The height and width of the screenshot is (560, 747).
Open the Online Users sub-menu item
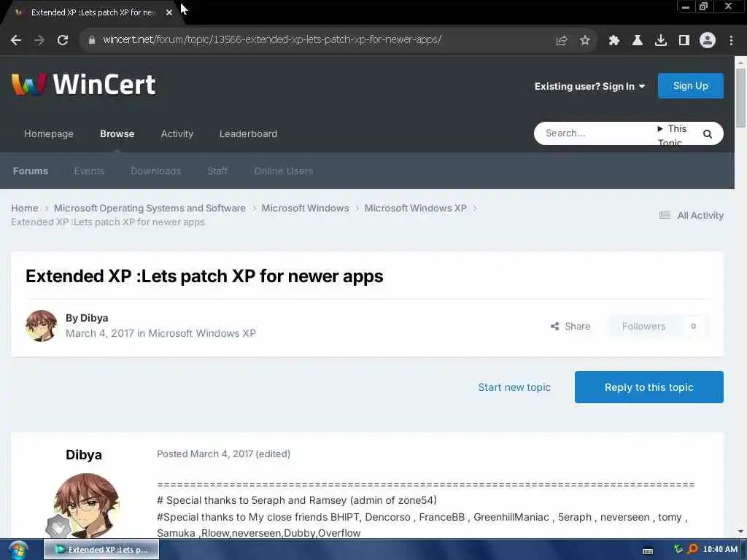(x=284, y=171)
